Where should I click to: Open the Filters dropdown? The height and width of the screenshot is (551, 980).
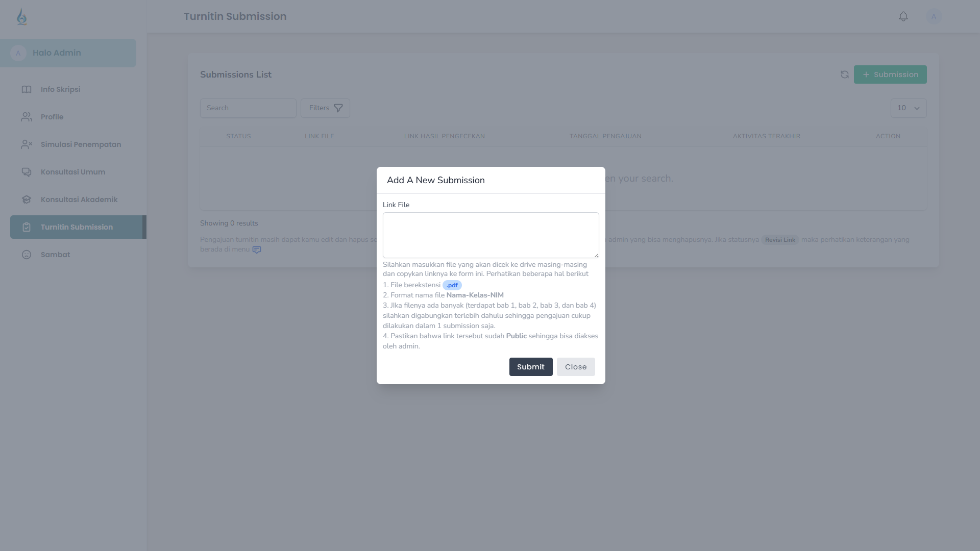(325, 108)
